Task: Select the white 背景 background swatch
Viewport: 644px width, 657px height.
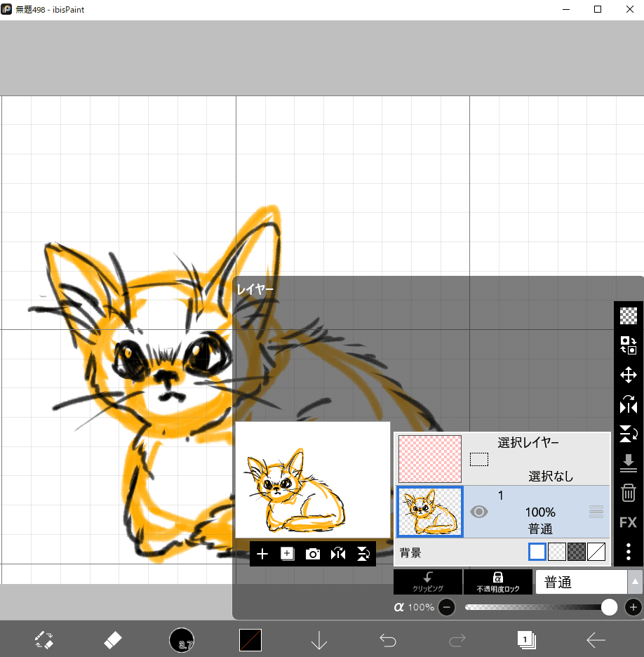Action: pos(537,552)
